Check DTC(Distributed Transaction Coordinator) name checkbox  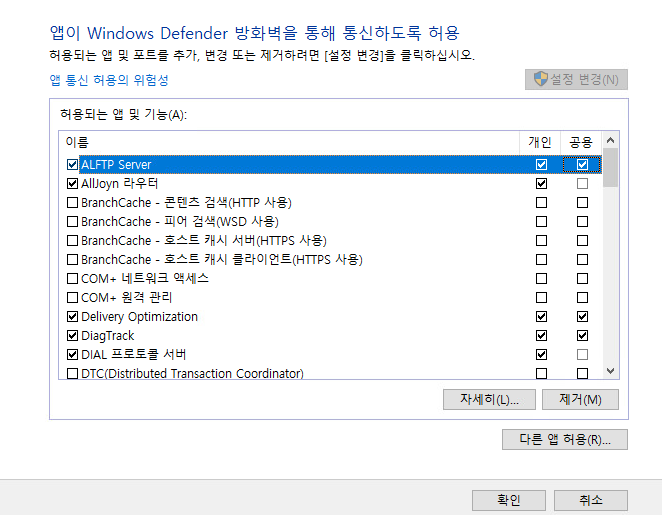[x=72, y=374]
